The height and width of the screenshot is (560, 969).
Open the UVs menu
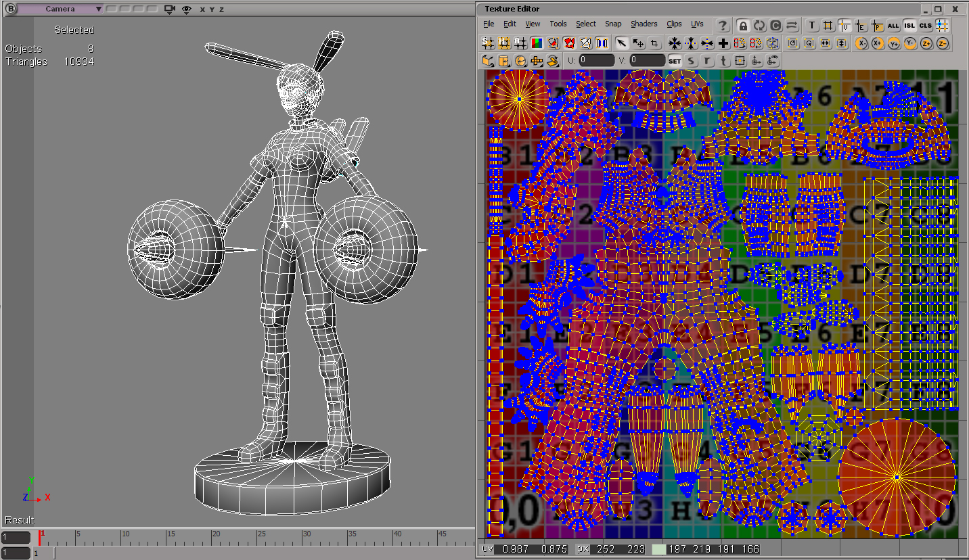click(697, 24)
